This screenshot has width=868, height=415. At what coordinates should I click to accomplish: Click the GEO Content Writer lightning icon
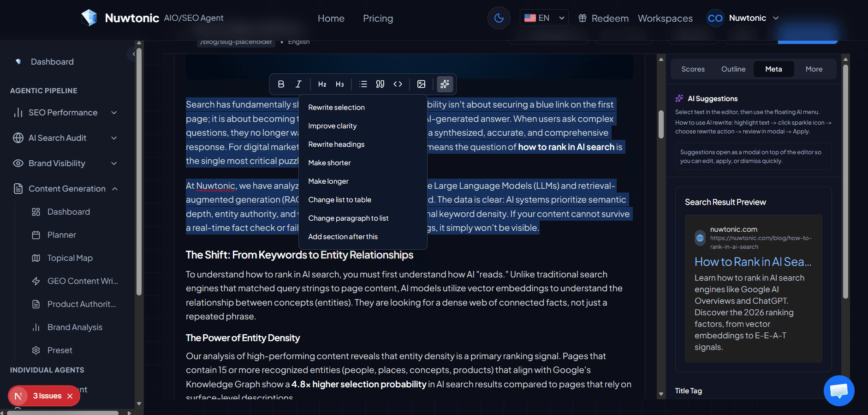(x=36, y=281)
